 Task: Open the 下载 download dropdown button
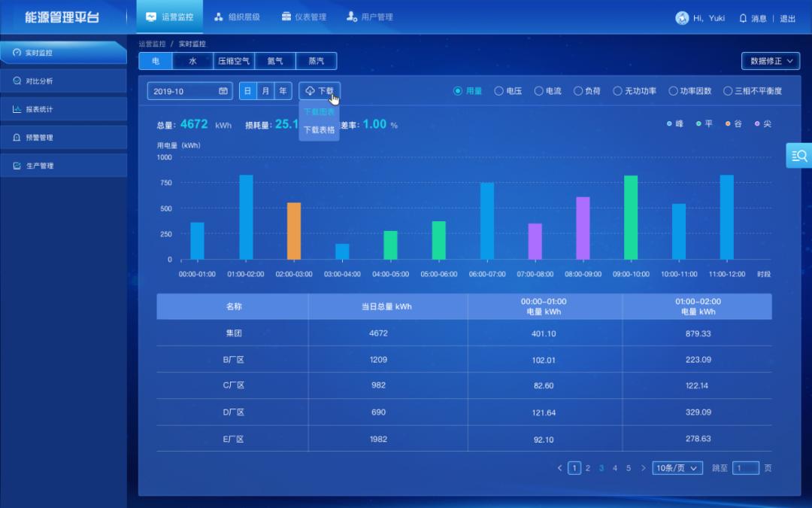(x=320, y=91)
